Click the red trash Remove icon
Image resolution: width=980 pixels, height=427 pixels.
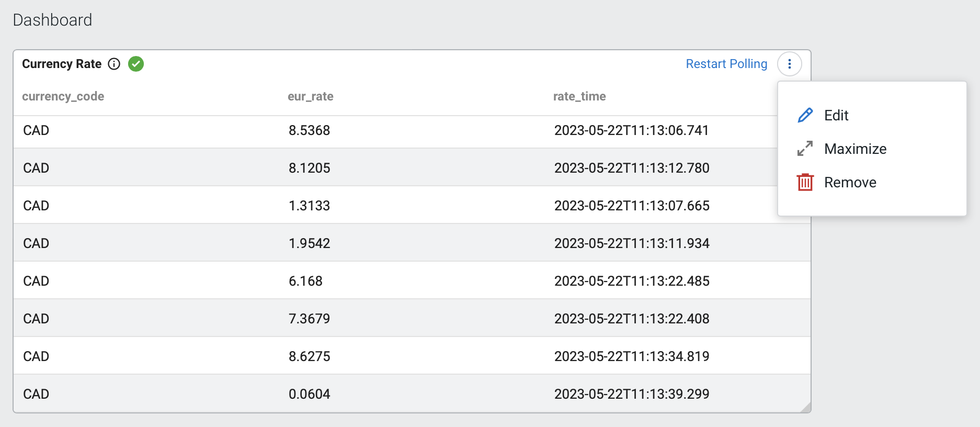(805, 182)
